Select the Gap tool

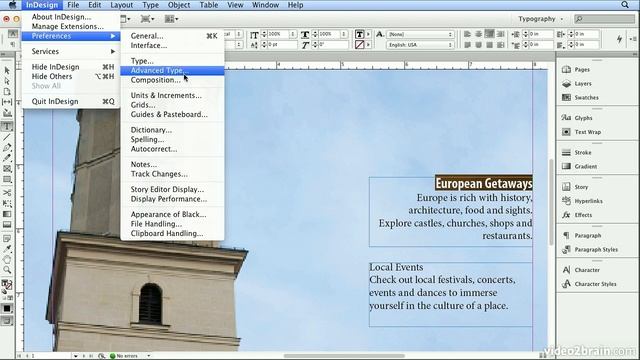click(x=7, y=102)
